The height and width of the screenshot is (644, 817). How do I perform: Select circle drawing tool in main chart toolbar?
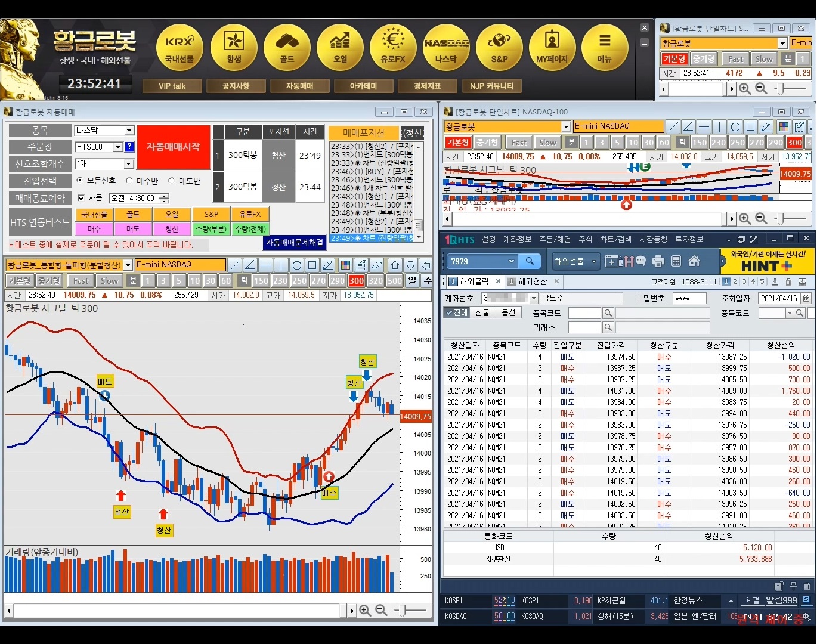(x=296, y=265)
